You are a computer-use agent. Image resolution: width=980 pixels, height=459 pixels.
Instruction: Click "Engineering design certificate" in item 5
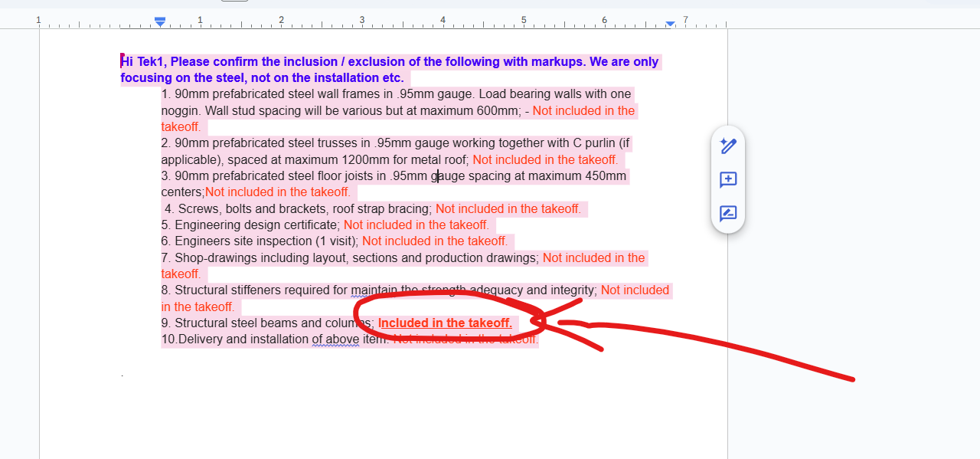(x=256, y=225)
